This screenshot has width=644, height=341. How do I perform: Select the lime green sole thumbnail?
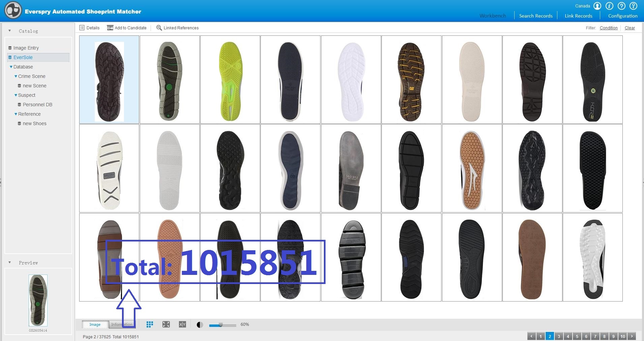tap(230, 80)
